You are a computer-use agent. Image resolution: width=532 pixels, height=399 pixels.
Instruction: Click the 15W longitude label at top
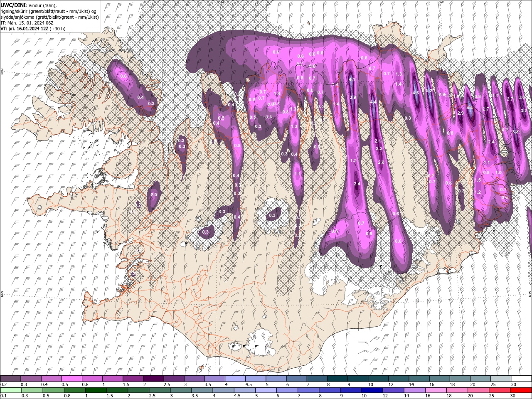440,2
